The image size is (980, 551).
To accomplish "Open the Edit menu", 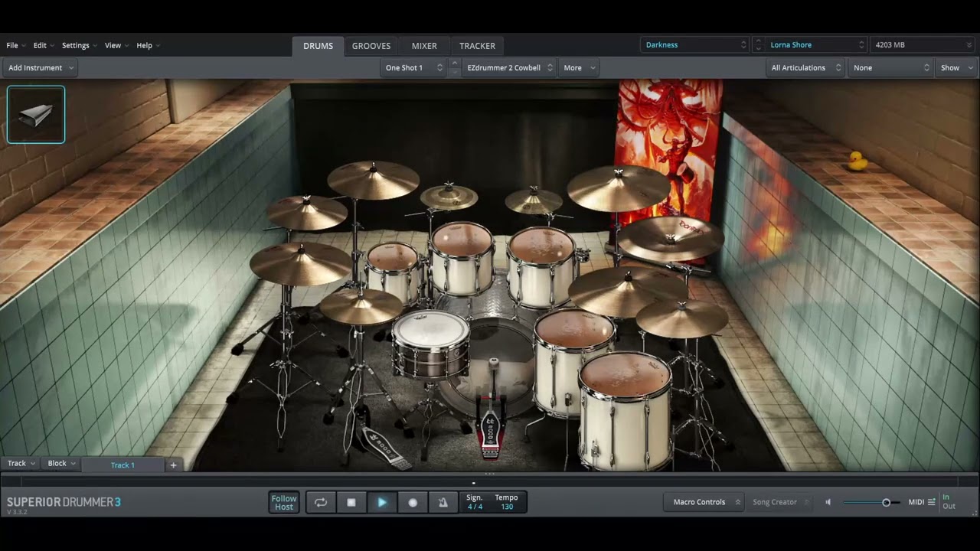I will pos(43,46).
